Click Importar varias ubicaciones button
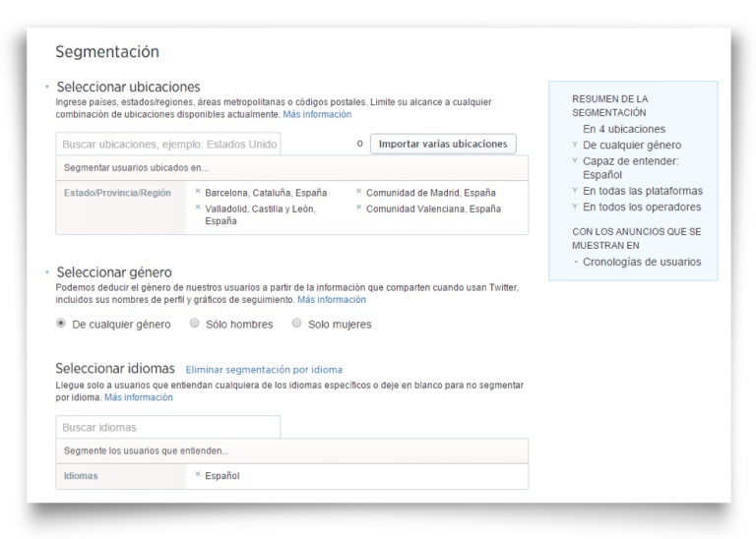 point(443,144)
